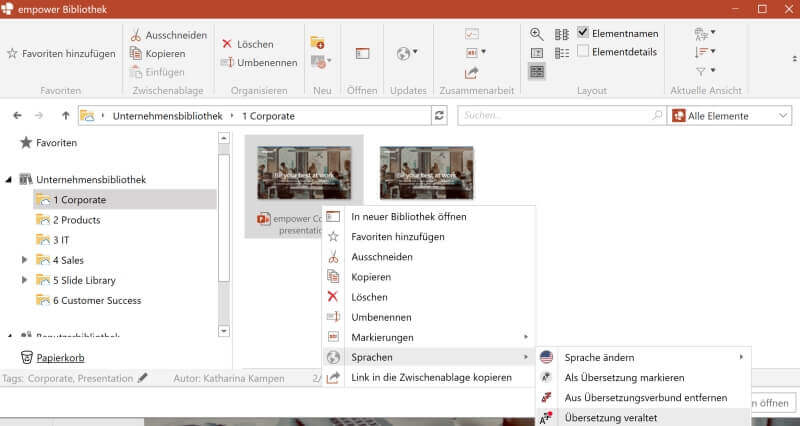Click the pencil icon to edit tags
The height and width of the screenshot is (426, 800).
[x=142, y=378]
